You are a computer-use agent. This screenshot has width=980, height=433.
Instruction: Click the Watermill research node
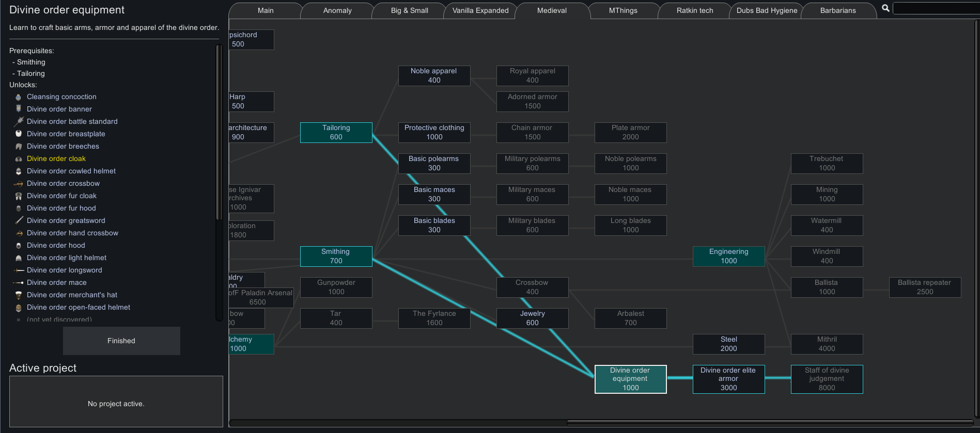pyautogui.click(x=827, y=226)
